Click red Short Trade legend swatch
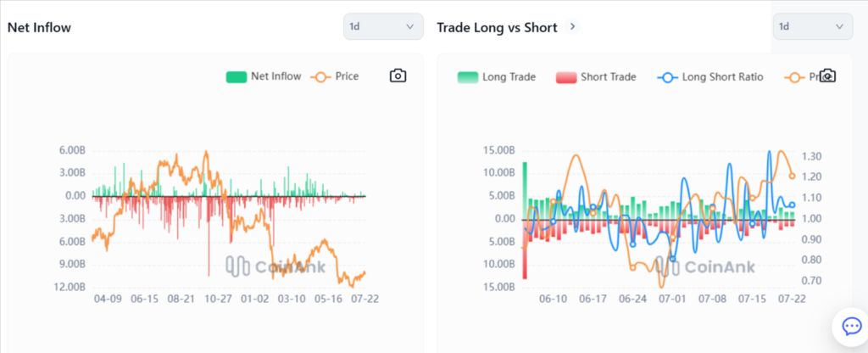 (x=565, y=77)
